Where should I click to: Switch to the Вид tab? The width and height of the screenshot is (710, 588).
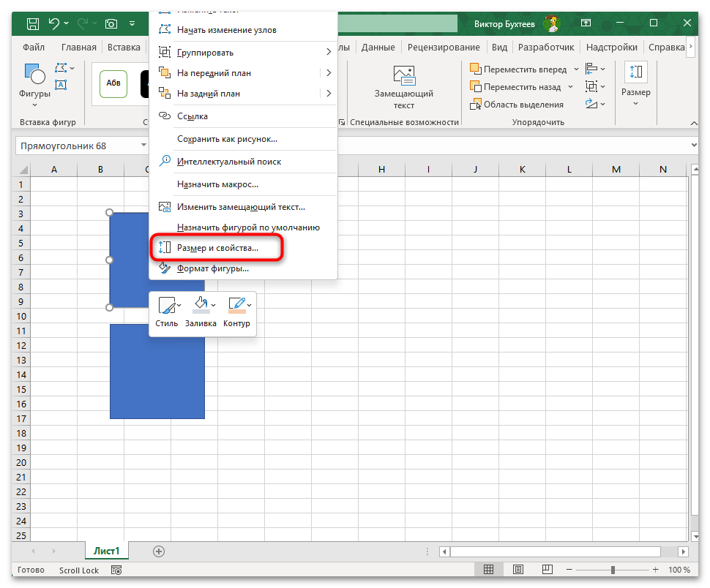pyautogui.click(x=499, y=47)
